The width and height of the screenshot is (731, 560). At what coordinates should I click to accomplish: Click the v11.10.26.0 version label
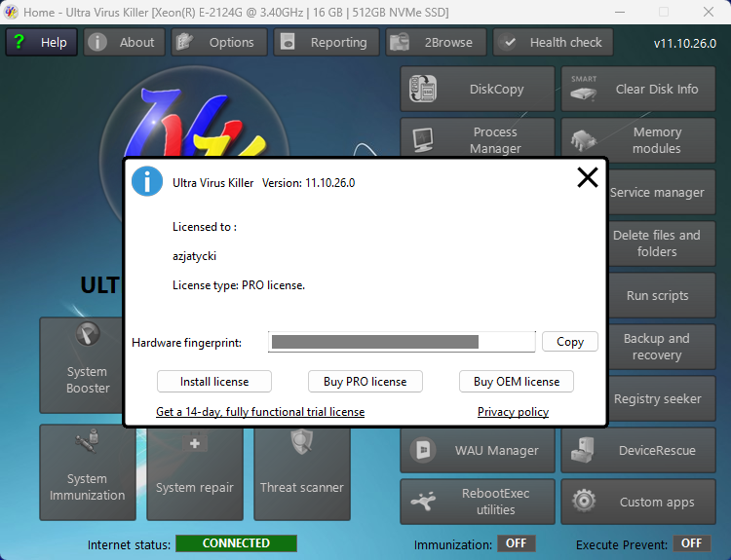pos(685,43)
